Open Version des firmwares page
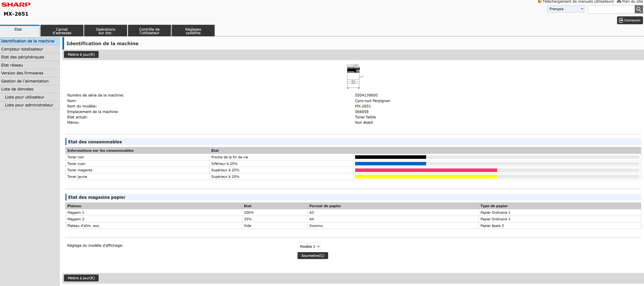 [x=22, y=73]
